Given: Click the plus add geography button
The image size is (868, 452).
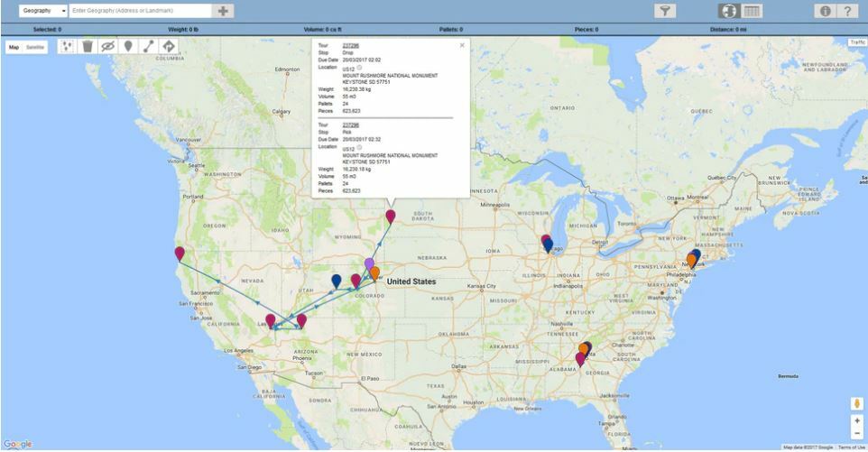Looking at the screenshot, I should click(x=224, y=11).
